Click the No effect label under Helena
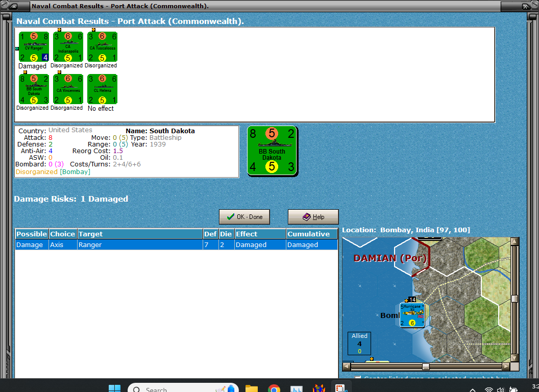This screenshot has height=392, width=539. point(101,108)
